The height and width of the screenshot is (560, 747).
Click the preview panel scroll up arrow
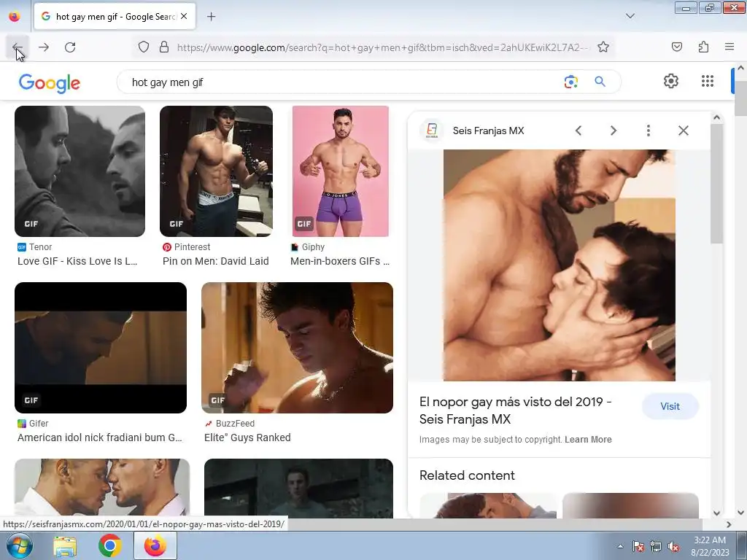pos(716,117)
